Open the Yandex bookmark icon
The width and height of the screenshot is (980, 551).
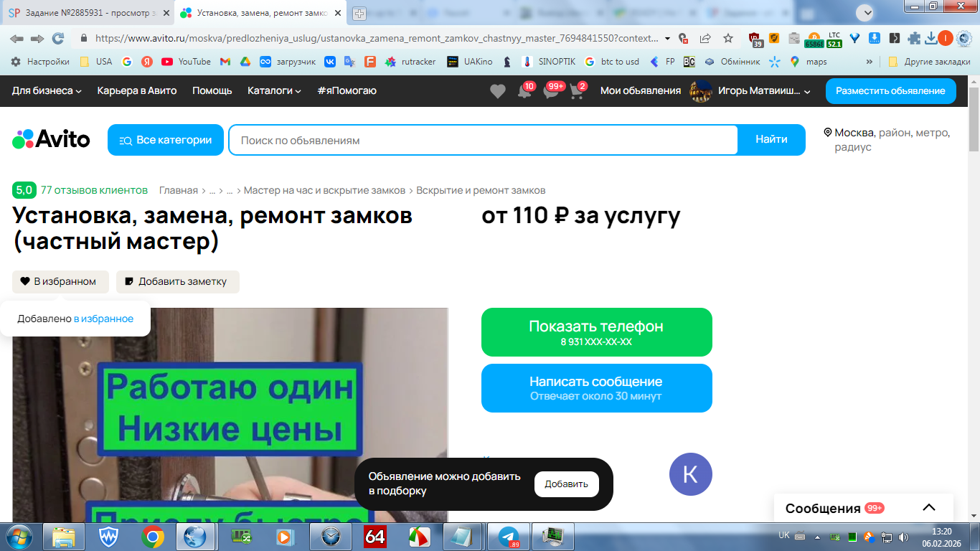tap(146, 62)
